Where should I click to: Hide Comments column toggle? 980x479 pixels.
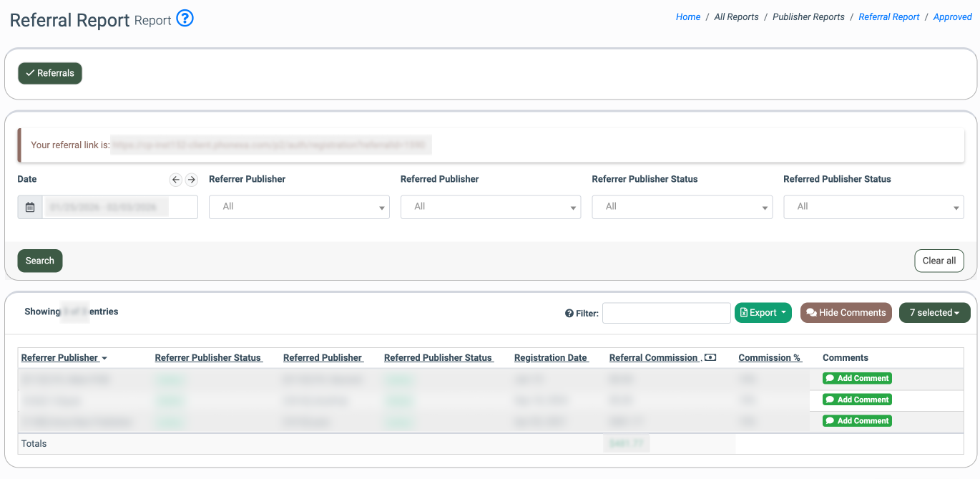(846, 313)
